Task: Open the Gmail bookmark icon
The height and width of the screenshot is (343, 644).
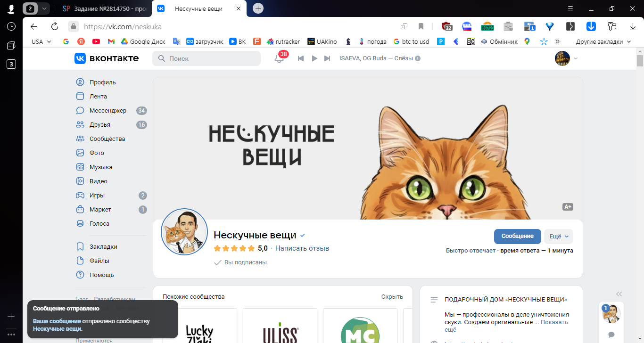Action: click(x=111, y=41)
